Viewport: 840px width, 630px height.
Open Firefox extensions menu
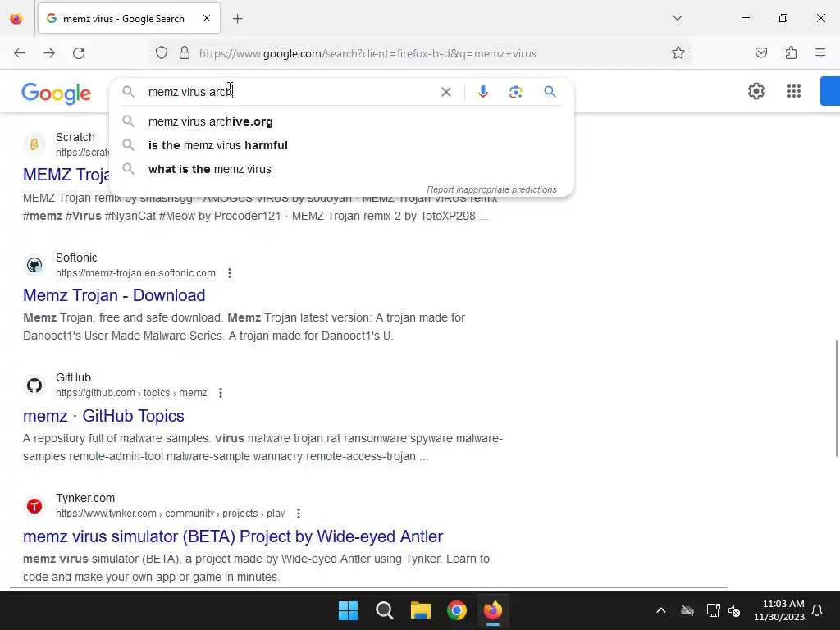point(791,53)
